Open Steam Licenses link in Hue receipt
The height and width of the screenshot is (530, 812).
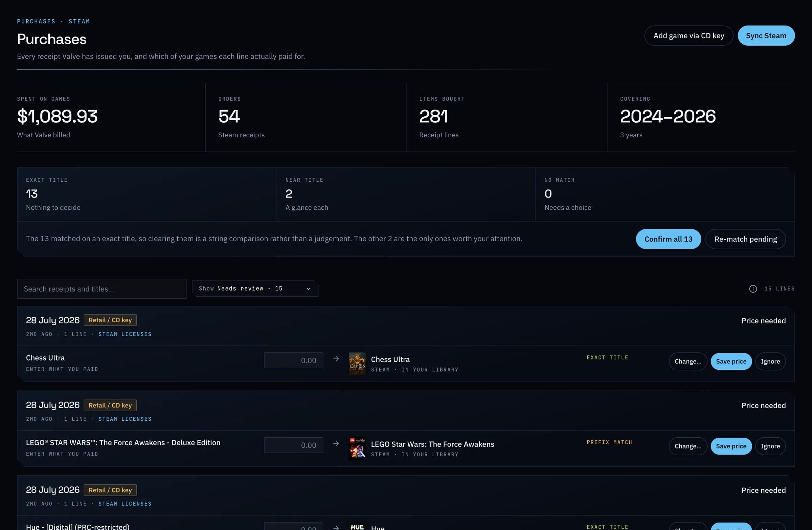coord(125,504)
